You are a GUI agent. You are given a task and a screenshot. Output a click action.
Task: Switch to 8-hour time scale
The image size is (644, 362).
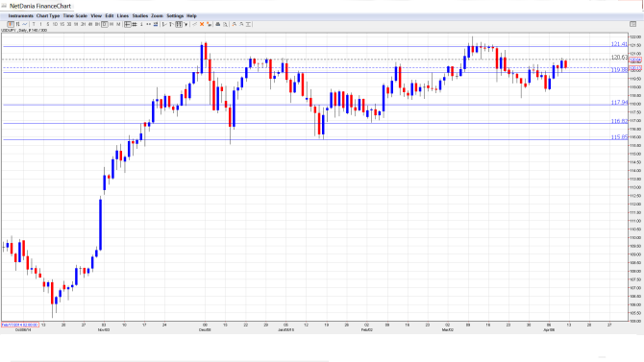click(97, 24)
